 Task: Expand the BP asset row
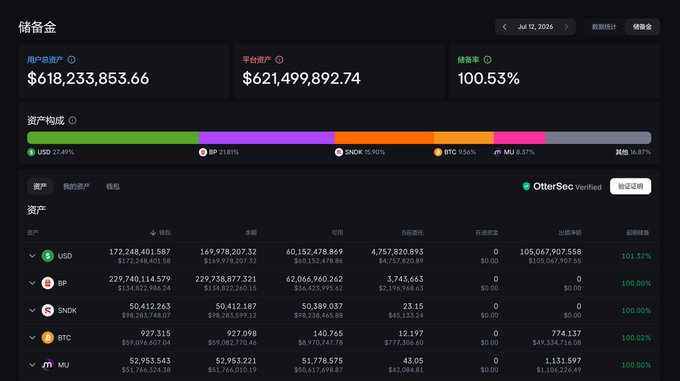(32, 283)
